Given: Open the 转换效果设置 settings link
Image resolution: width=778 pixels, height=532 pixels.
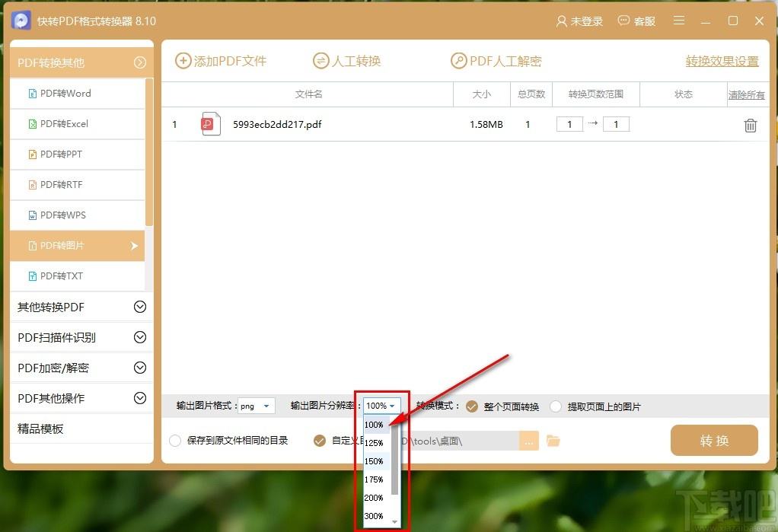Looking at the screenshot, I should [x=721, y=61].
